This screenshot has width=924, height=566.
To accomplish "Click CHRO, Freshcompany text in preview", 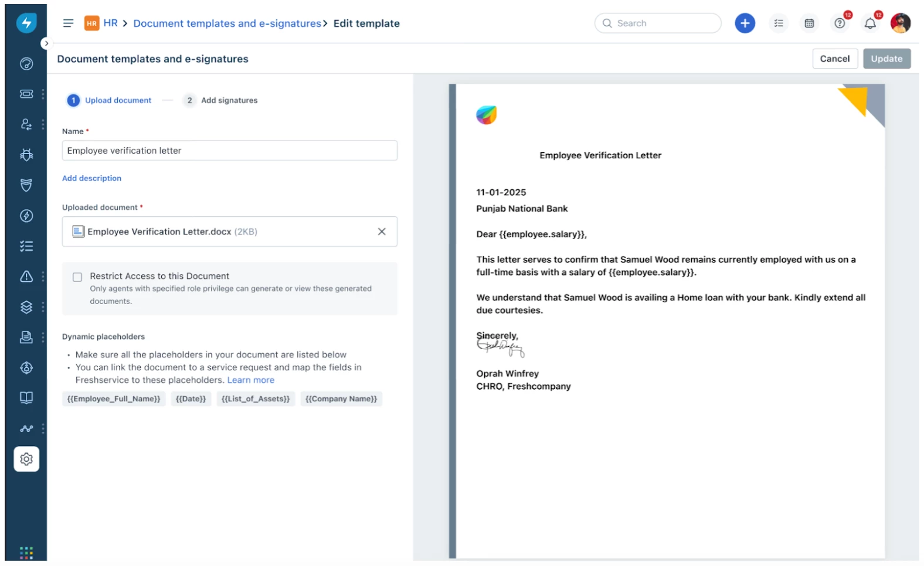I will pyautogui.click(x=524, y=387).
